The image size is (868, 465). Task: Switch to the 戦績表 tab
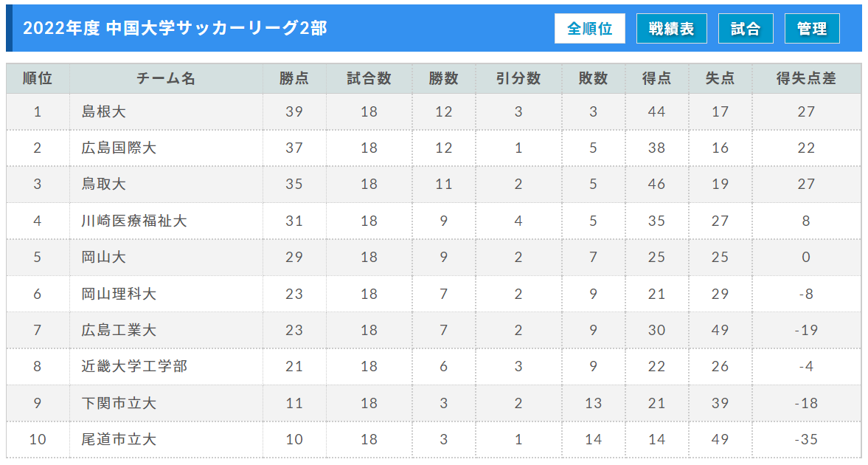coord(672,28)
